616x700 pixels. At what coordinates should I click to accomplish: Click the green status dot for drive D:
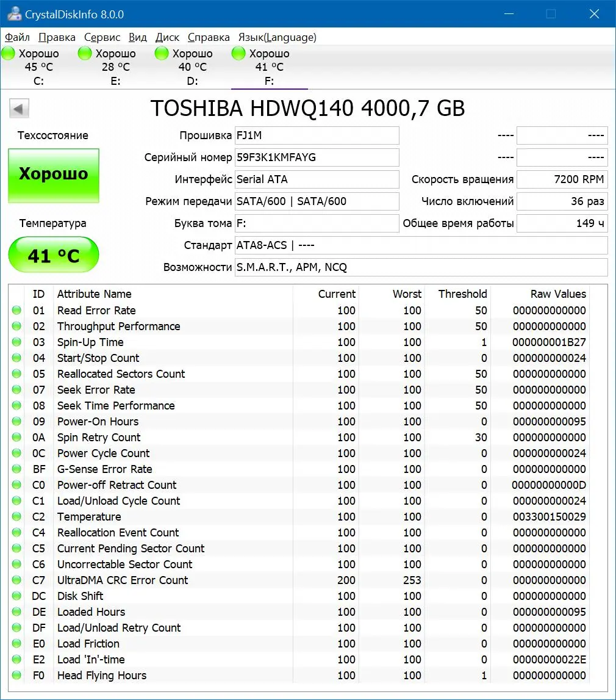(x=162, y=54)
